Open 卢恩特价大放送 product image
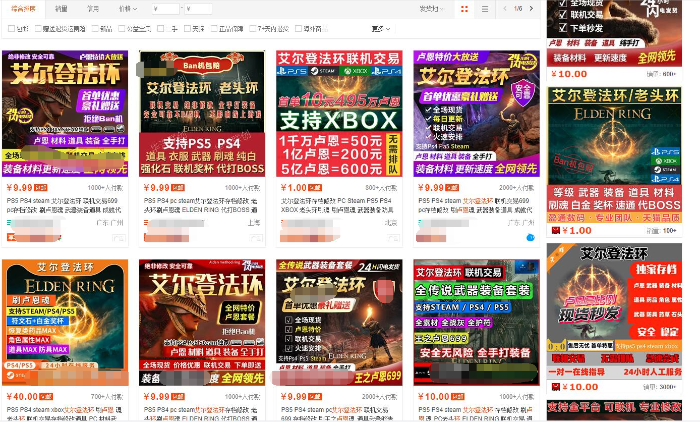Image resolution: width=700 pixels, height=422 pixels. pos(476,113)
